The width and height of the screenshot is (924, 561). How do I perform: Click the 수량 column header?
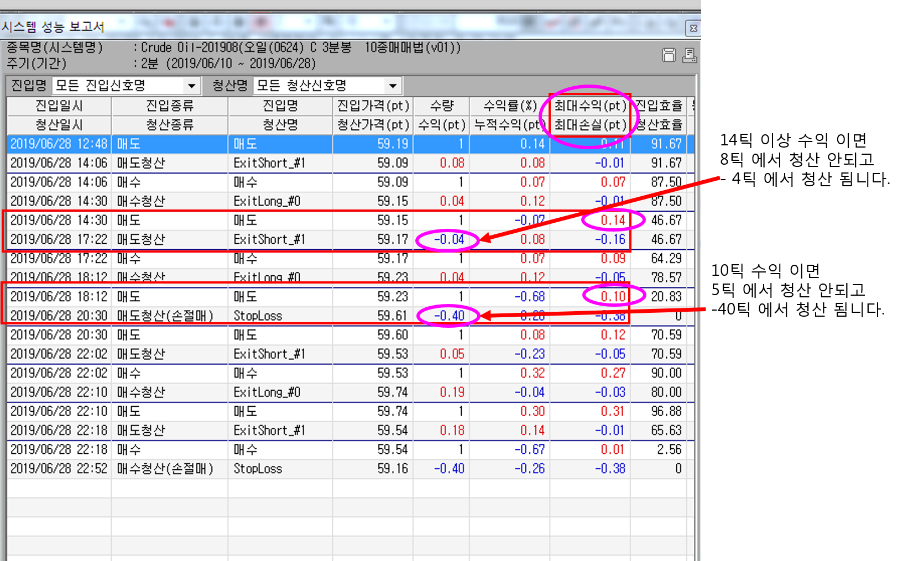click(x=441, y=106)
